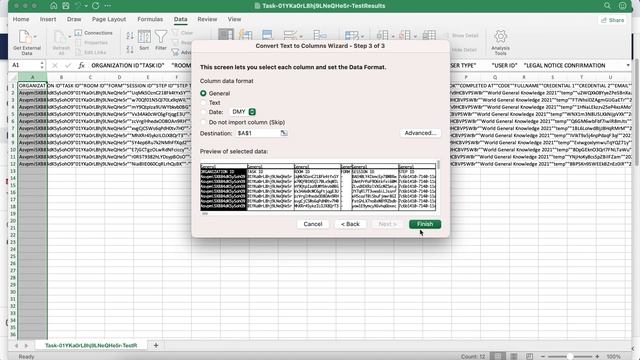The height and width of the screenshot is (360, 640).
Task: Open the Get External Data dropdown arrow
Action: coord(35,36)
